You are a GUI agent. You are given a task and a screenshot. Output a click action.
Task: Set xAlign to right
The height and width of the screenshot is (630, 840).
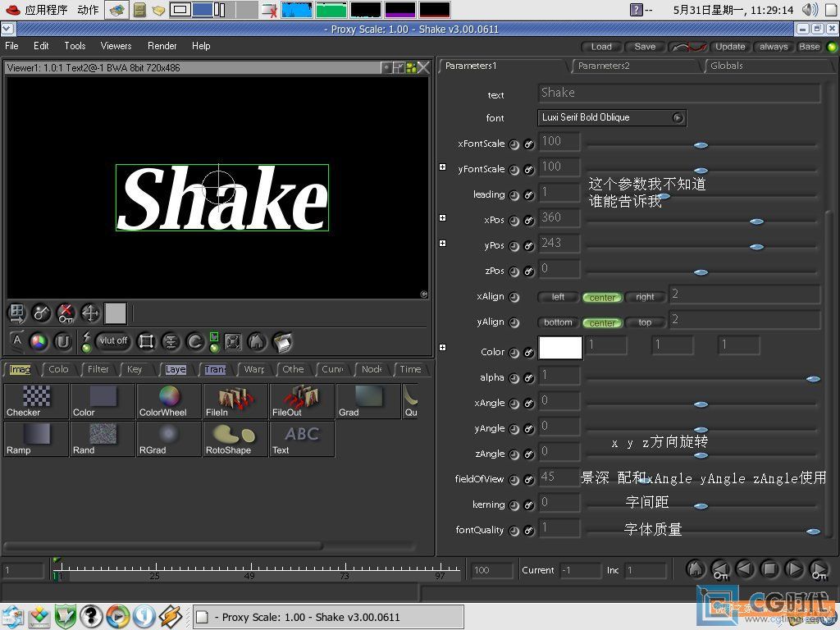click(645, 297)
